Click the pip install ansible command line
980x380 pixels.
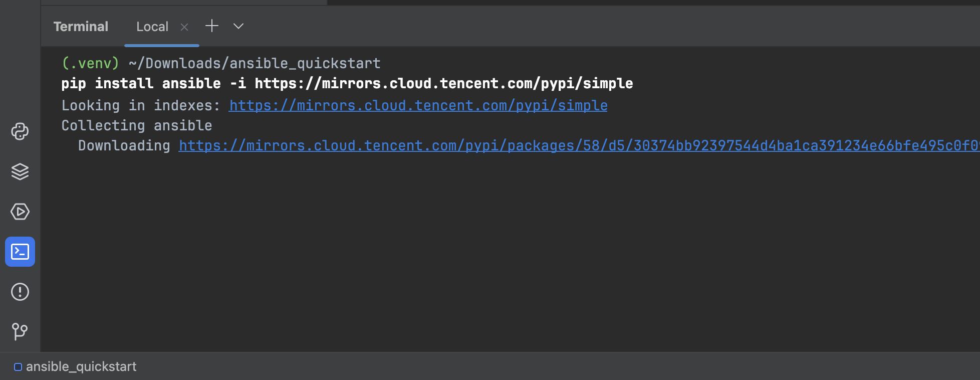(347, 83)
